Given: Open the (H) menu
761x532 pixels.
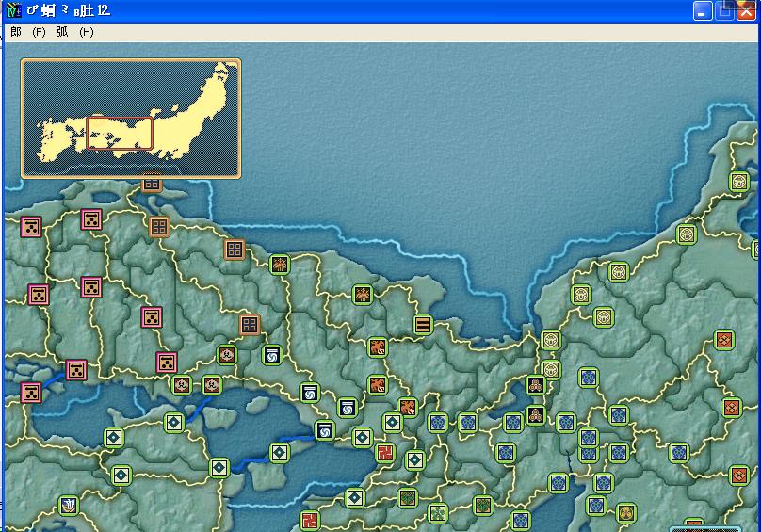Looking at the screenshot, I should 87,31.
